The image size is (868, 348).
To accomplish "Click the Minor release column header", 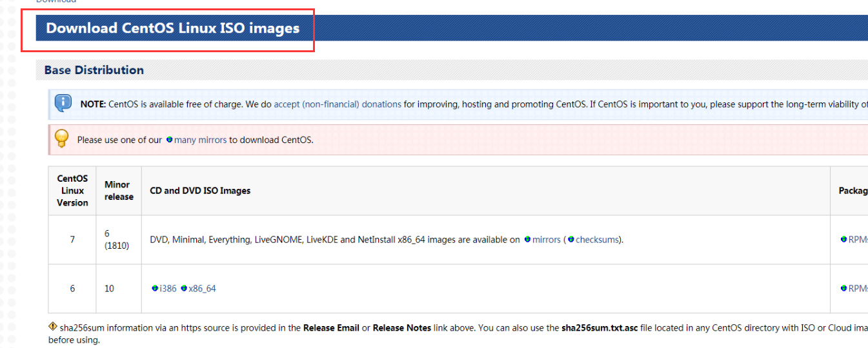I will (x=119, y=191).
